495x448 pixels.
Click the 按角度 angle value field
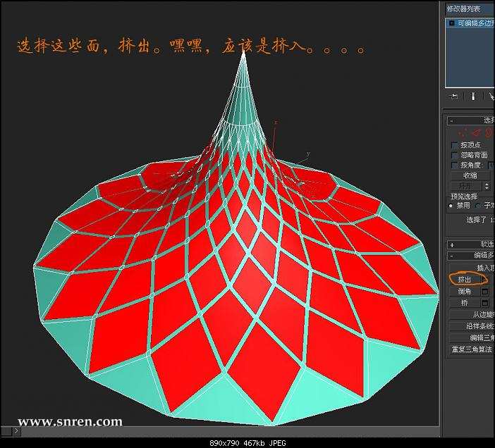[491, 166]
